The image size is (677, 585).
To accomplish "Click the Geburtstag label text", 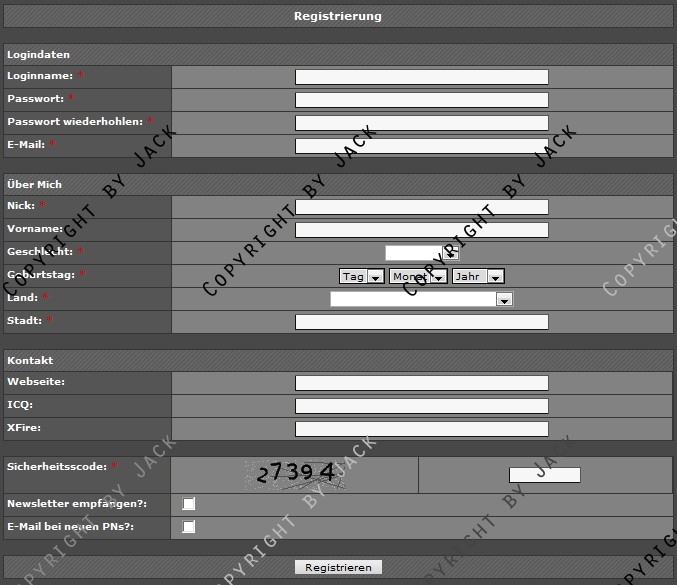I will (41, 275).
